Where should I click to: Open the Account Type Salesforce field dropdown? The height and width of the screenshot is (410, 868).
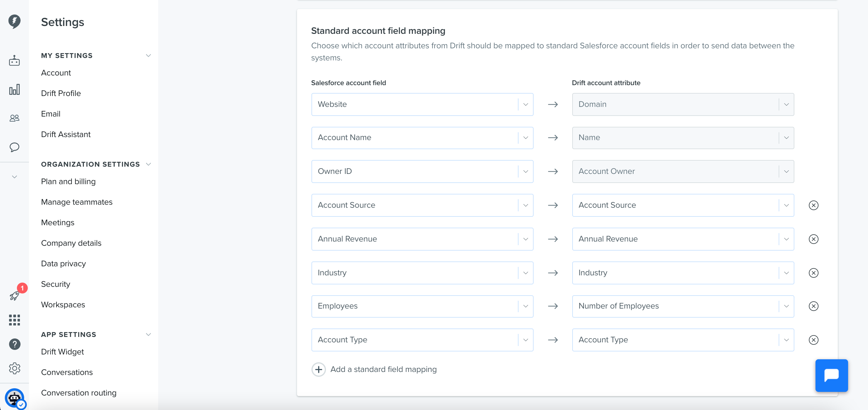tap(422, 340)
